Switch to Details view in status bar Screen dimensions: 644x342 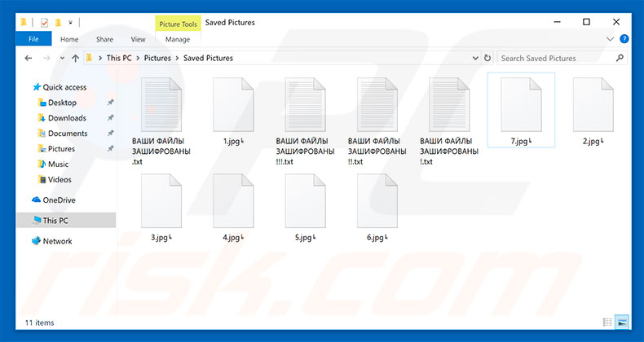607,322
